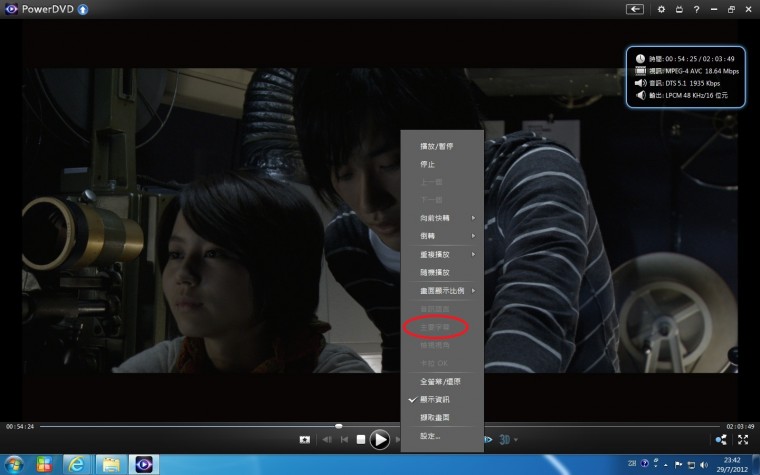Open PowerDVD settings gear icon
This screenshot has height=475, width=760.
(x=661, y=9)
